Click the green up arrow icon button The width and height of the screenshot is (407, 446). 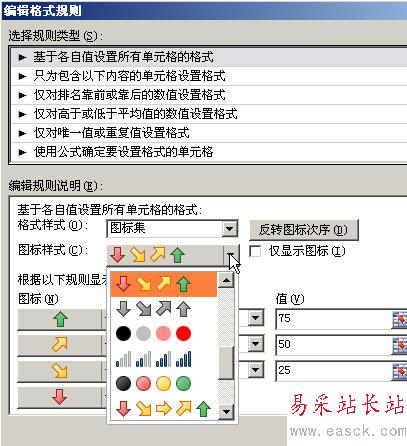tap(60, 319)
